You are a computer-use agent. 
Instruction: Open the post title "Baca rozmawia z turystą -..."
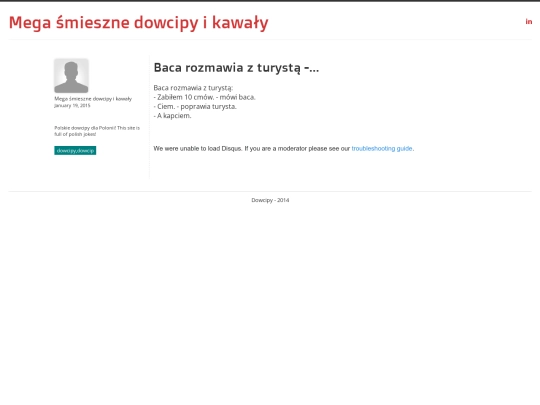tap(236, 68)
